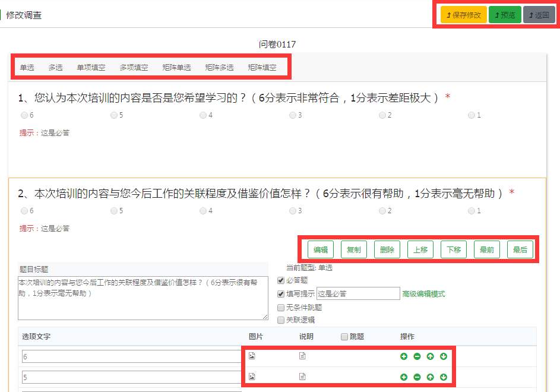This screenshot has width=560, height=392.
Task: Remove option 6 row with minus icon
Action: pos(417,356)
